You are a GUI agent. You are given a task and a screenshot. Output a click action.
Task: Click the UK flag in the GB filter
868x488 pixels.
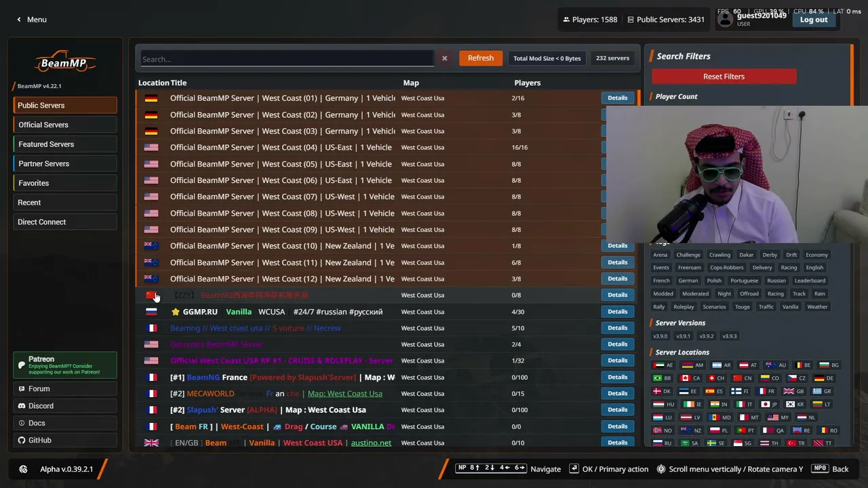pyautogui.click(x=789, y=392)
